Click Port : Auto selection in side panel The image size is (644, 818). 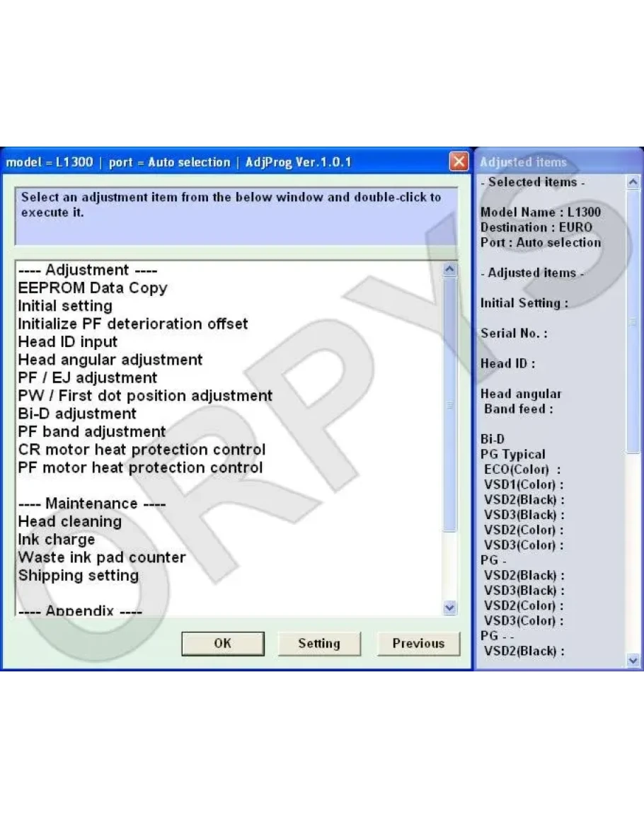541,243
